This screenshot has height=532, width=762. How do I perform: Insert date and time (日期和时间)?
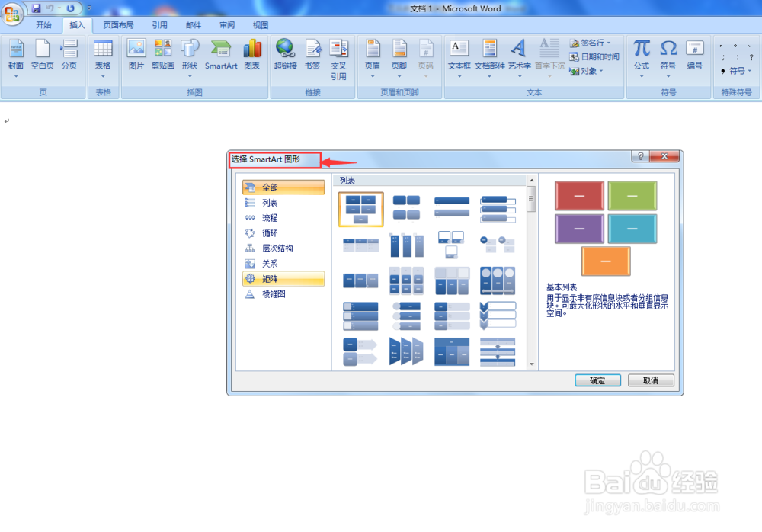pyautogui.click(x=594, y=57)
